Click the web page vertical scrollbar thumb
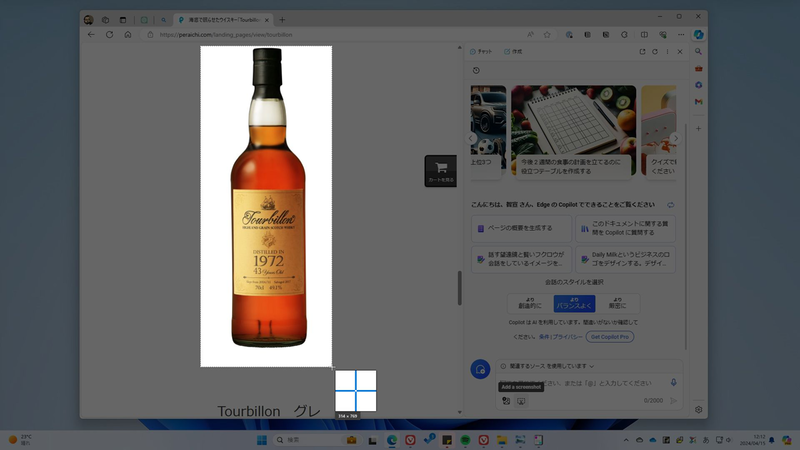Screen dimensions: 800x450 click(460, 288)
